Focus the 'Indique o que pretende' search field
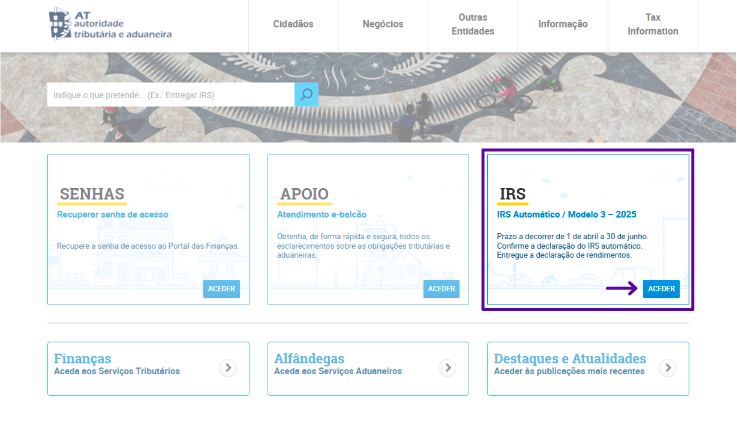The width and height of the screenshot is (737, 421). coord(171,94)
